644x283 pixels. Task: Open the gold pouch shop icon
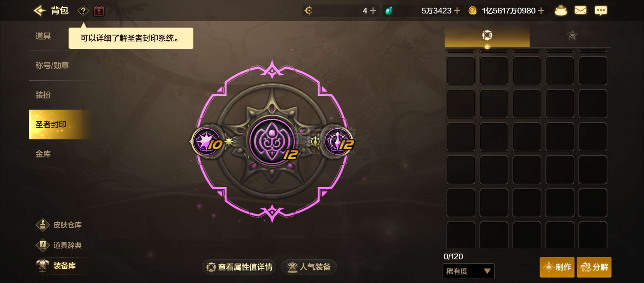coord(561,11)
